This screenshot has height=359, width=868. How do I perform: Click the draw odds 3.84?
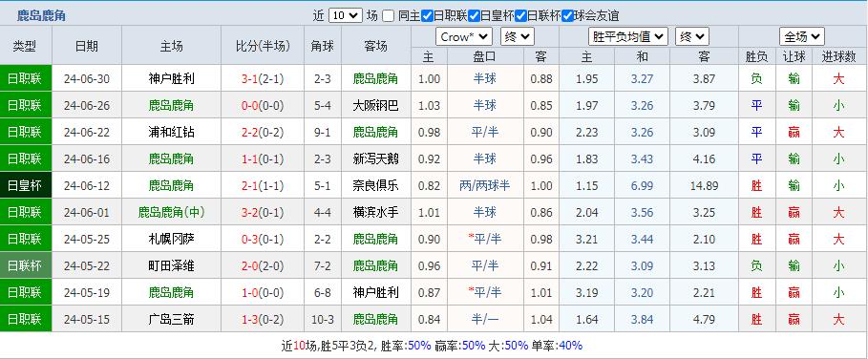642,319
